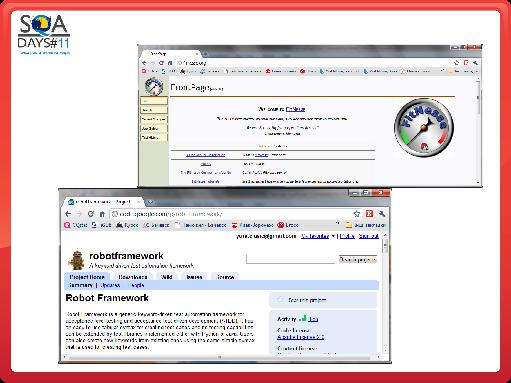This screenshot has height=383, width=511.
Task: Open the Issues tab
Action: (194, 277)
